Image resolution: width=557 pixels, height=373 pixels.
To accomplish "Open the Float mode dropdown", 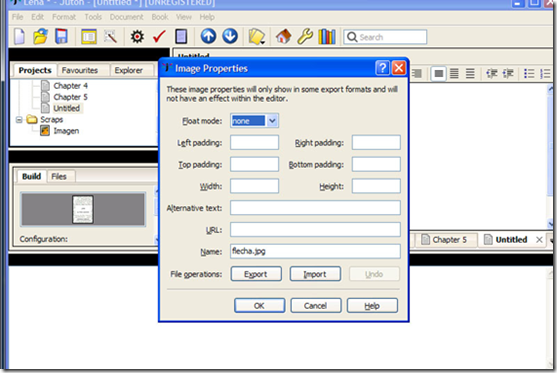I will click(x=272, y=121).
